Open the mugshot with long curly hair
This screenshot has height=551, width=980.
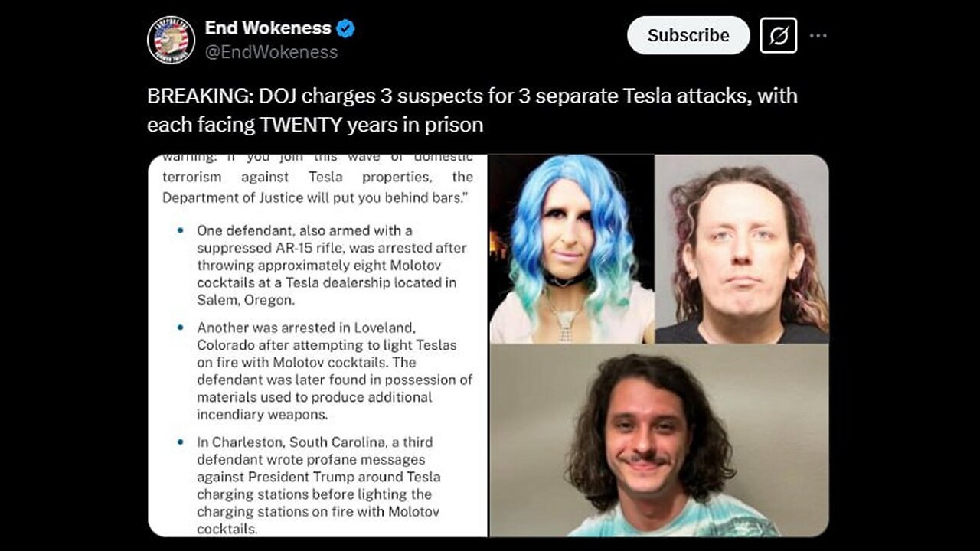pyautogui.click(x=742, y=249)
